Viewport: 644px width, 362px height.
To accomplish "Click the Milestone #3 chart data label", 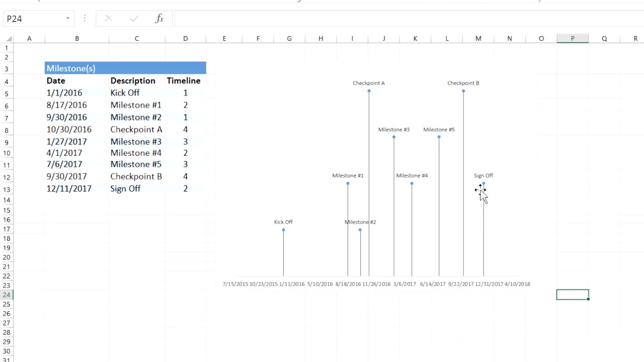I will coord(394,129).
